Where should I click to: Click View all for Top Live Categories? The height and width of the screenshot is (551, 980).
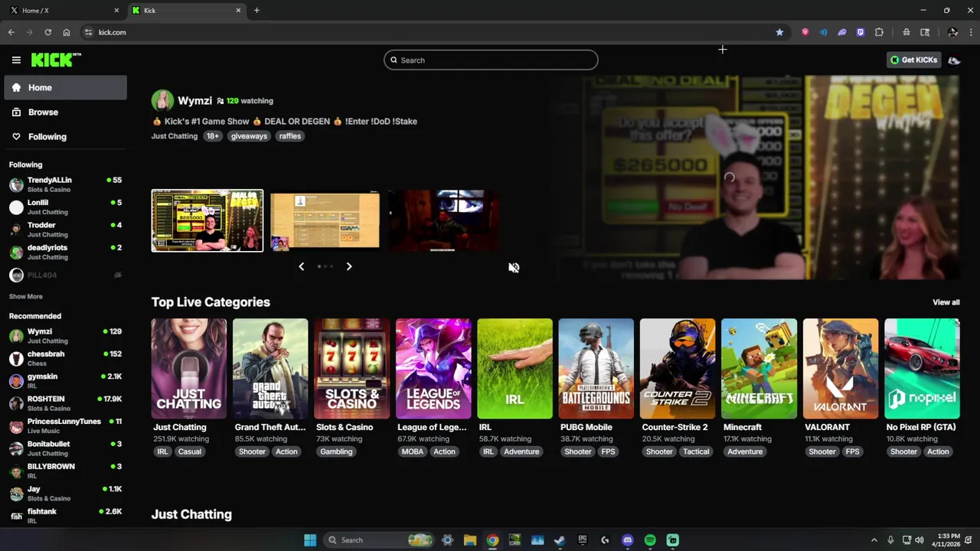point(946,302)
